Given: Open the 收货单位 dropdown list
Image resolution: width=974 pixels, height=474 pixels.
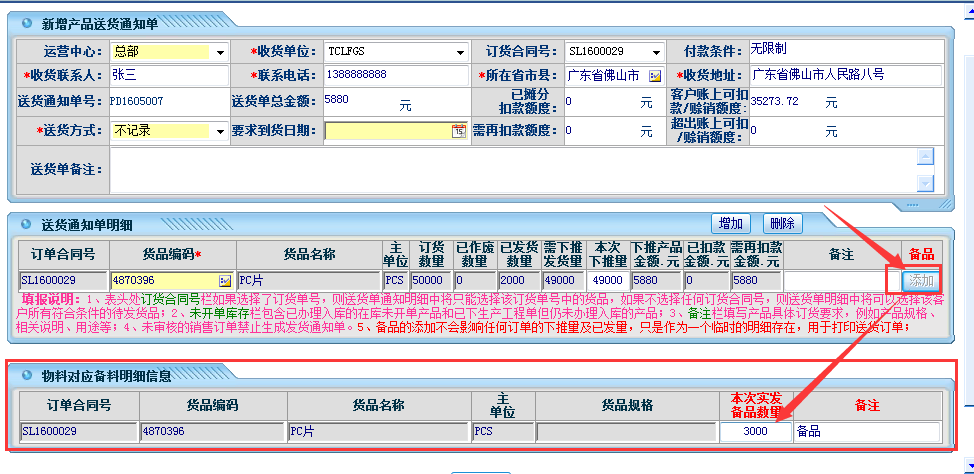Looking at the screenshot, I should [x=459, y=51].
